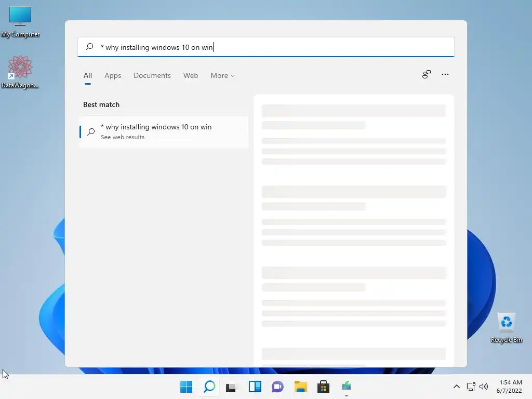Open Microsoft Store from taskbar

[x=323, y=387]
